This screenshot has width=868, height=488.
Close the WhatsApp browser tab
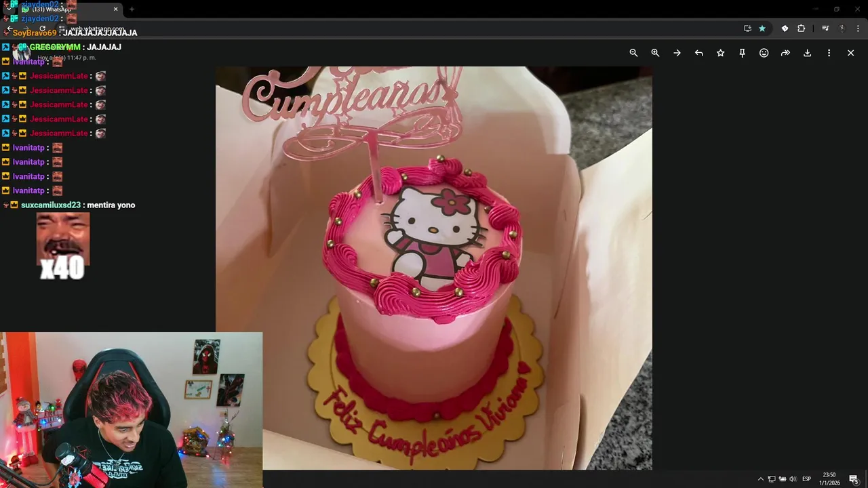pos(115,9)
